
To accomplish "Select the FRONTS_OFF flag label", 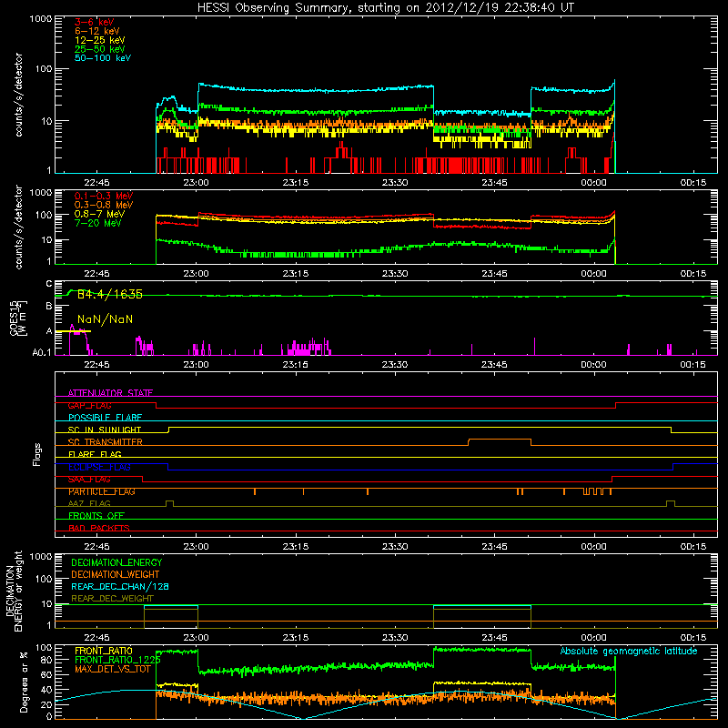I will [x=96, y=516].
